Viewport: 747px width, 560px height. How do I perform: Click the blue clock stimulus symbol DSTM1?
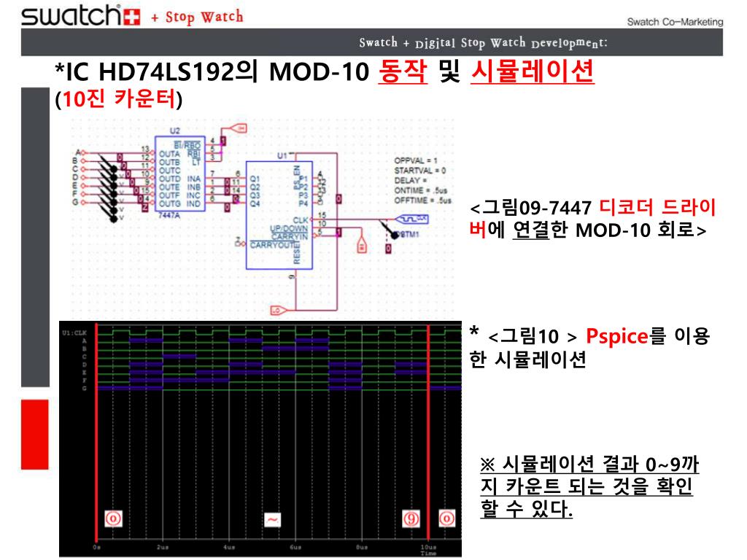tap(412, 219)
